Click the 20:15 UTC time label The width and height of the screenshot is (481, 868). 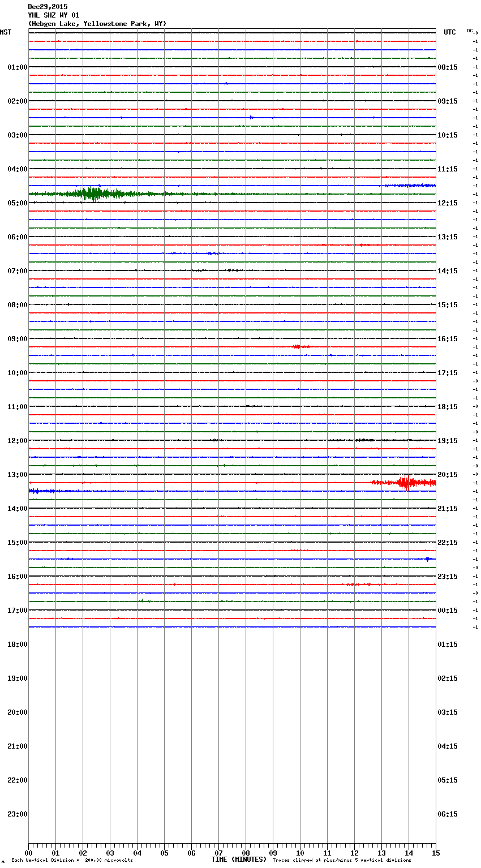coord(448,475)
